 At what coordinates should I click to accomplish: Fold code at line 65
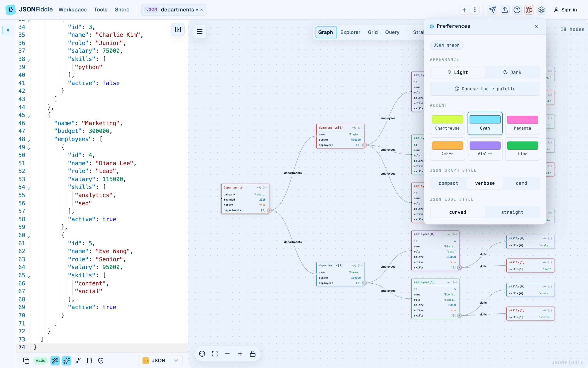point(29,276)
